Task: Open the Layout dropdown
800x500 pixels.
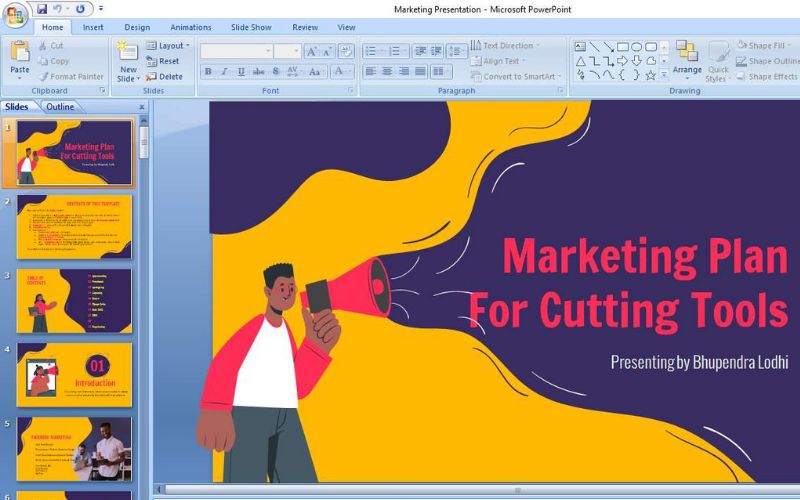Action: [168, 45]
